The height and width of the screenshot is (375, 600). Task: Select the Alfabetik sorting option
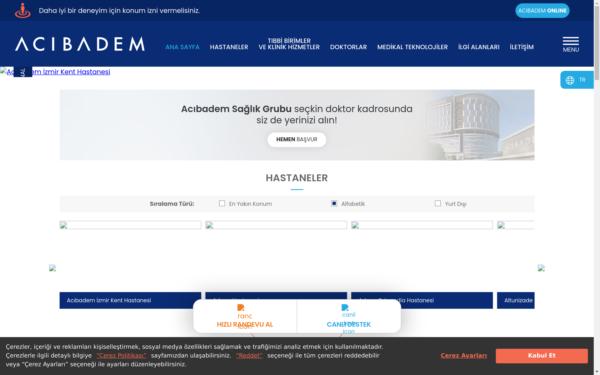tap(334, 203)
